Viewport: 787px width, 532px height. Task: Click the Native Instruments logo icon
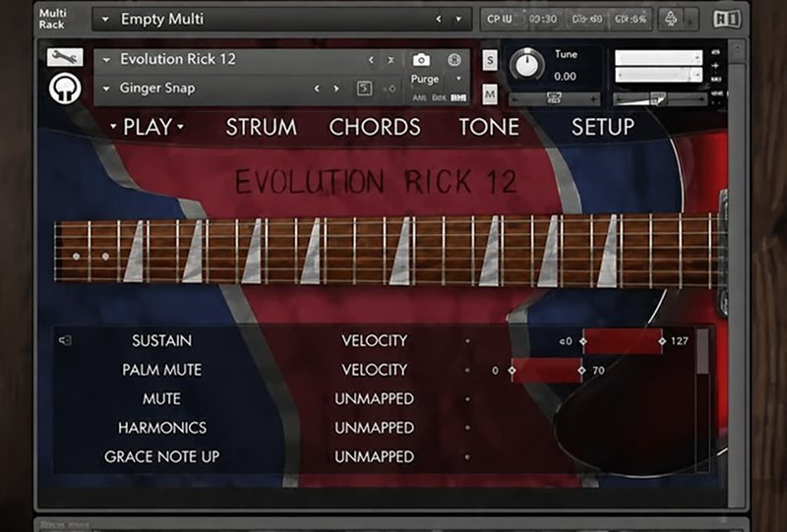(x=727, y=19)
